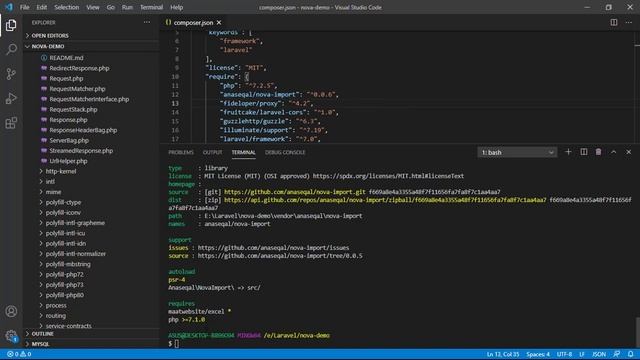This screenshot has width=640, height=360.
Task: Switch to the Debug Console tab
Action: click(285, 152)
